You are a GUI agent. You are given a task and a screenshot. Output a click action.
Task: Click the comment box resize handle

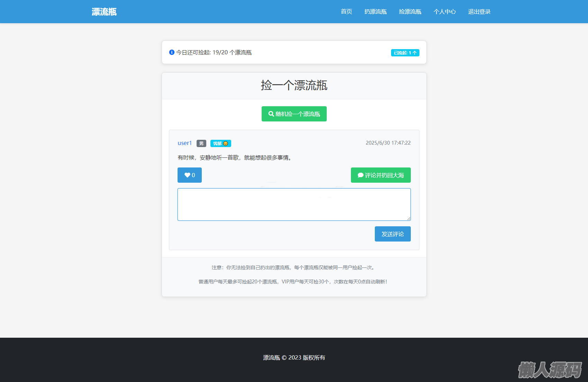click(x=409, y=219)
